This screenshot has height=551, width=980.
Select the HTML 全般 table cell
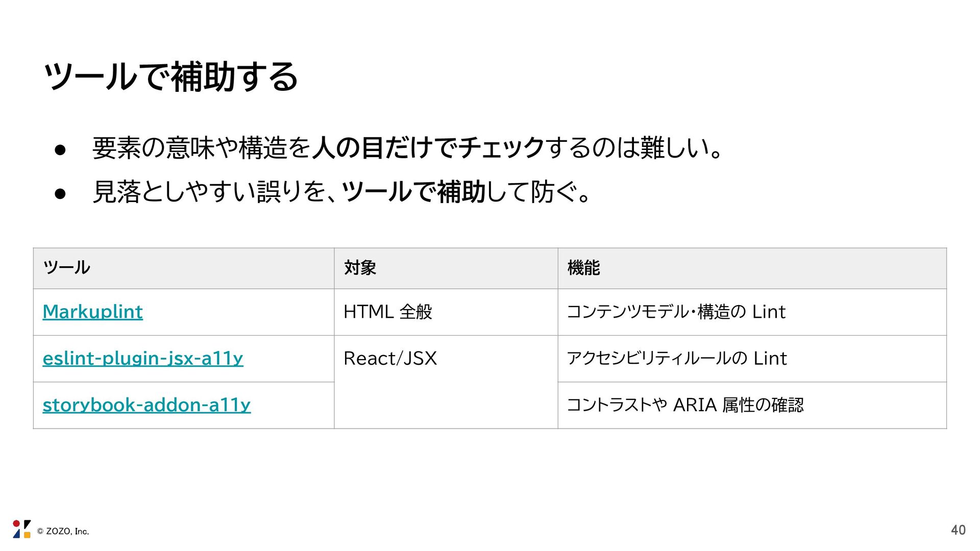(446, 312)
